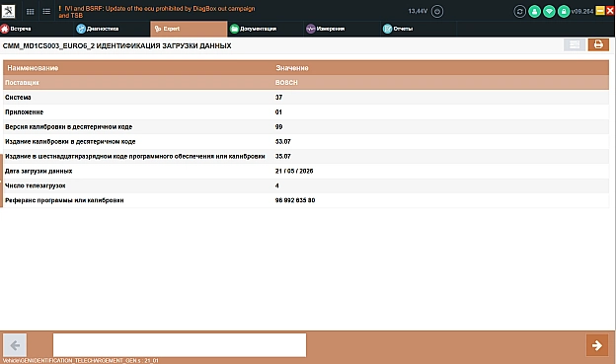The image size is (616, 364).
Task: Select the Expert tab
Action: pos(189,29)
